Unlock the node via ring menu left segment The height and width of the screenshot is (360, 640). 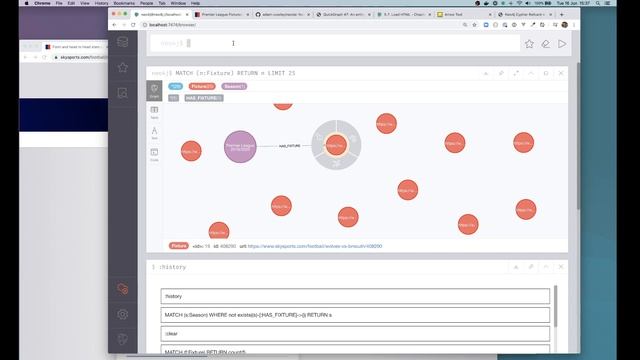pyautogui.click(x=319, y=139)
